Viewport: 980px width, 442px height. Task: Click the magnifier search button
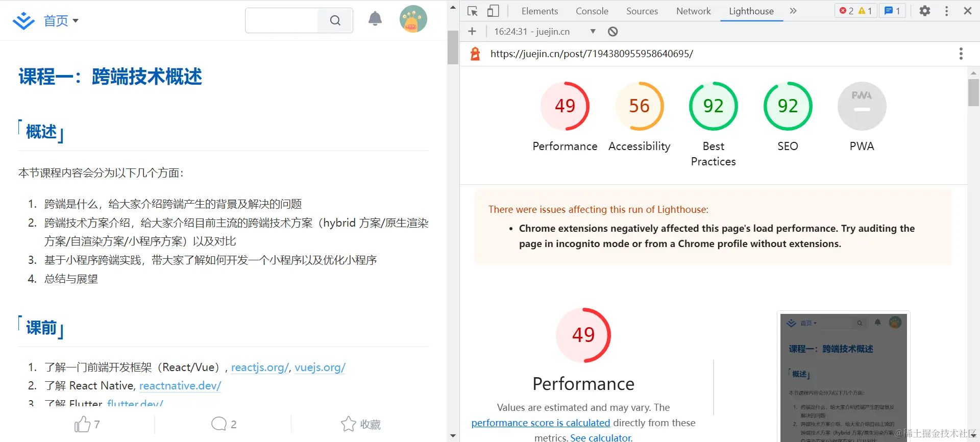(x=335, y=20)
